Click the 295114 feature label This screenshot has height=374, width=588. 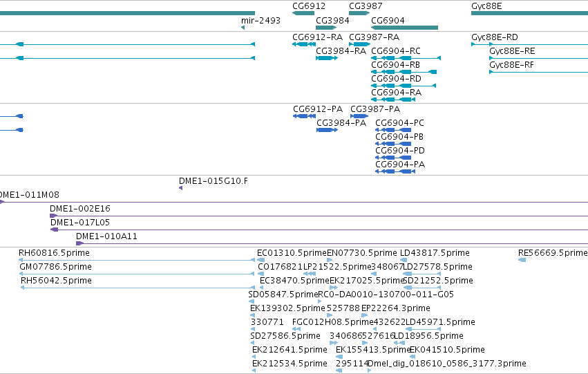[x=352, y=364]
